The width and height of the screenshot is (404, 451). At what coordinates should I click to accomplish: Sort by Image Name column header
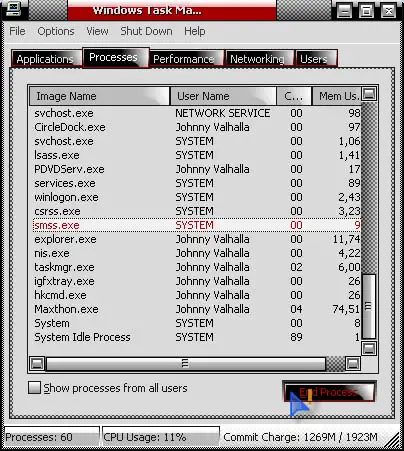(99, 96)
